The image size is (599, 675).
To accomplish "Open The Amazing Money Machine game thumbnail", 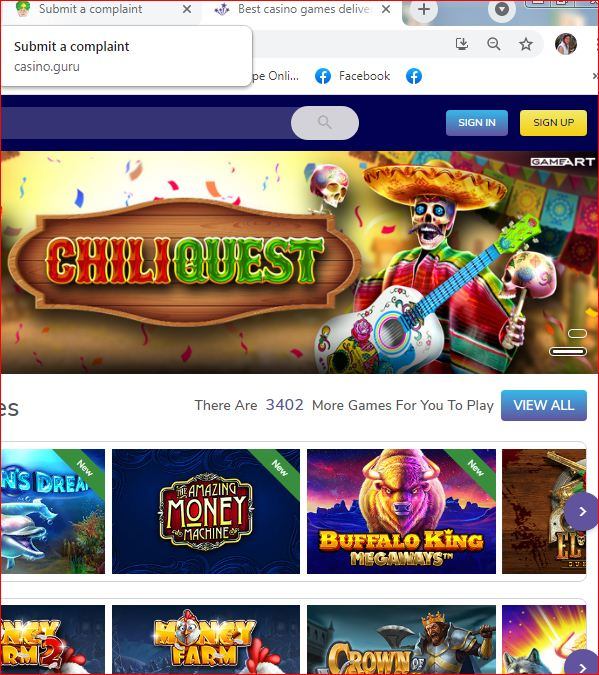I will point(206,511).
